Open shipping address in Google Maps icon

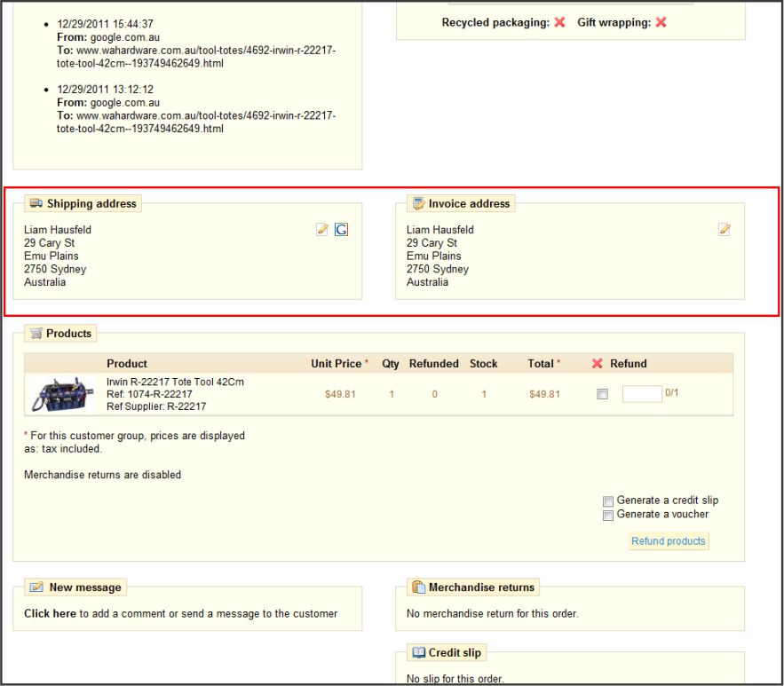pyautogui.click(x=341, y=229)
